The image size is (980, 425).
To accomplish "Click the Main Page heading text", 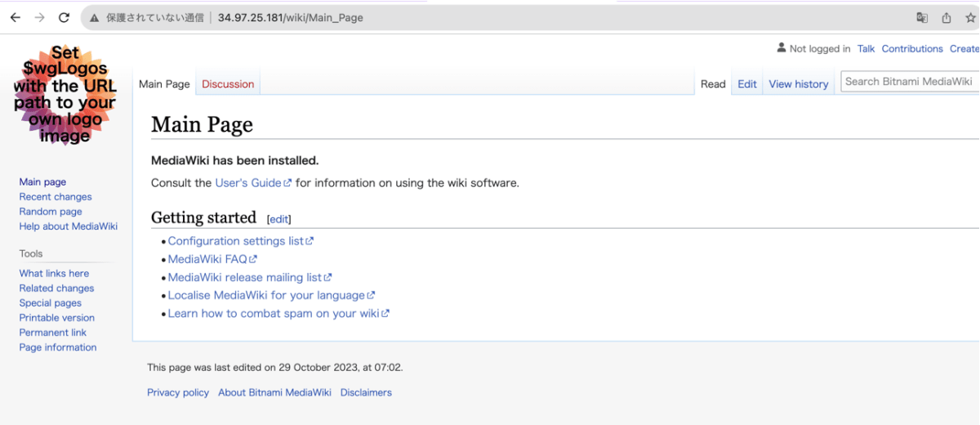I will click(202, 124).
